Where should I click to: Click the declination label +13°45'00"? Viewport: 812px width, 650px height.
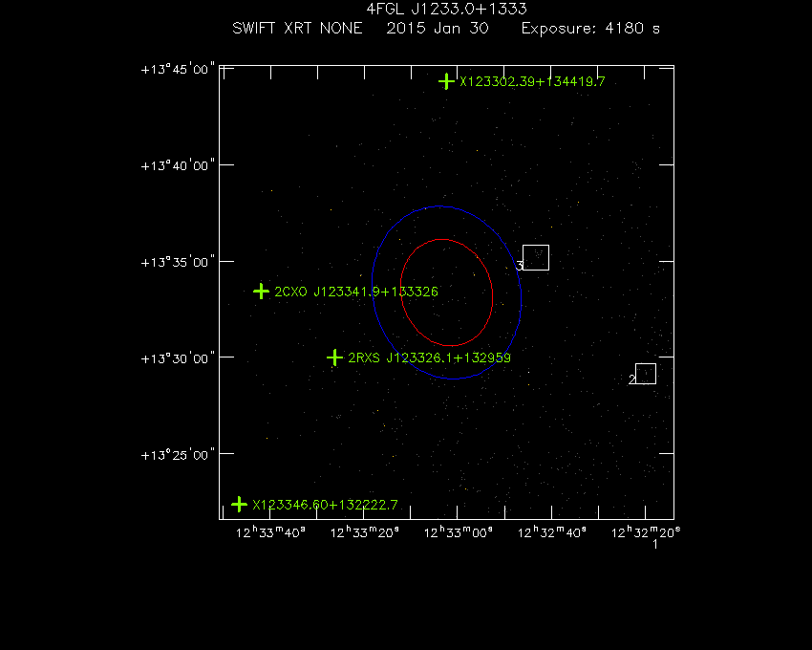[x=178, y=70]
